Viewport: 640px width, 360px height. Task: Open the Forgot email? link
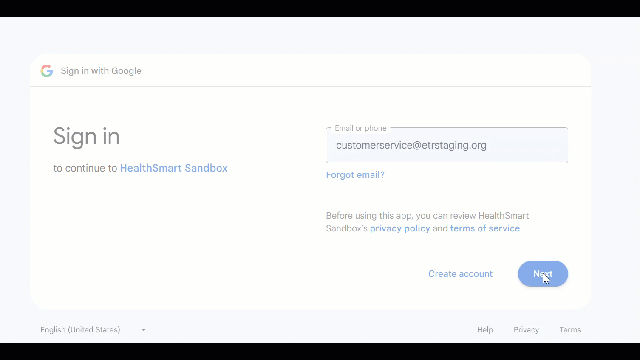355,175
